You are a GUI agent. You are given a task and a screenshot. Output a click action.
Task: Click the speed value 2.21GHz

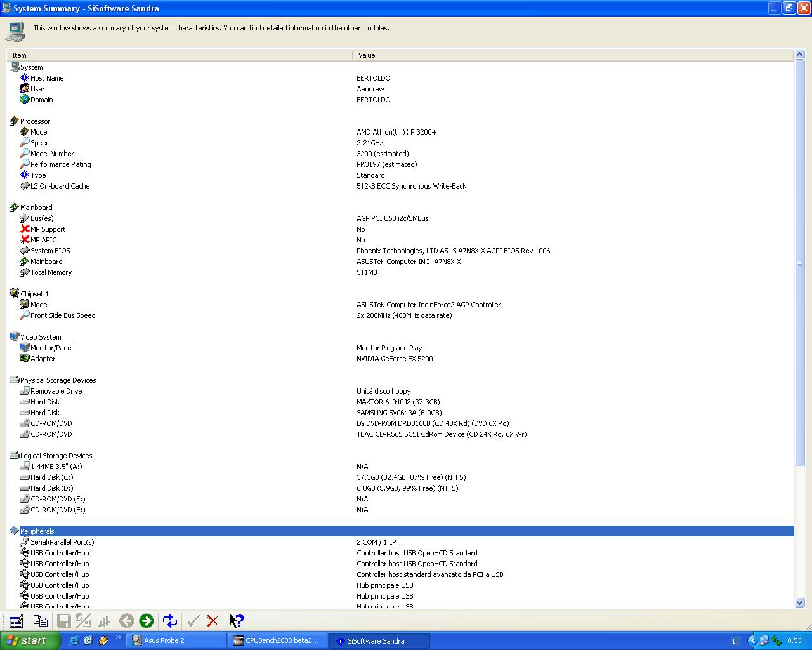370,143
